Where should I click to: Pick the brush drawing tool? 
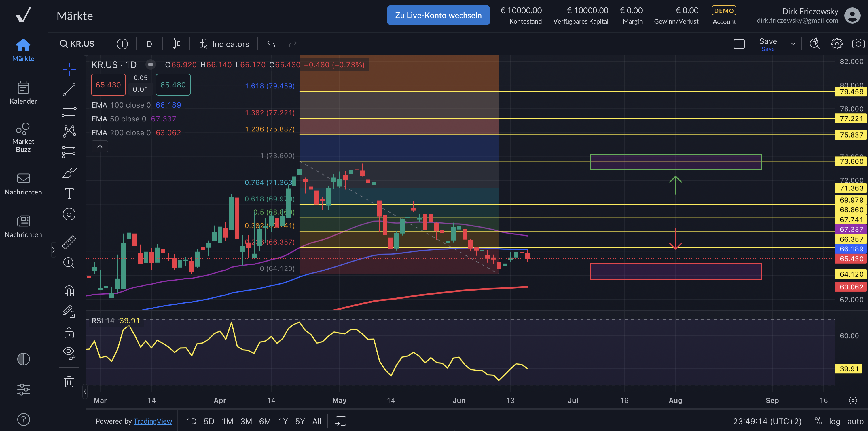pyautogui.click(x=69, y=173)
